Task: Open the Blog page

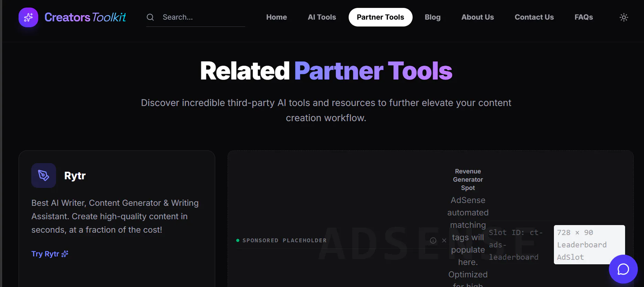Action: (x=433, y=17)
